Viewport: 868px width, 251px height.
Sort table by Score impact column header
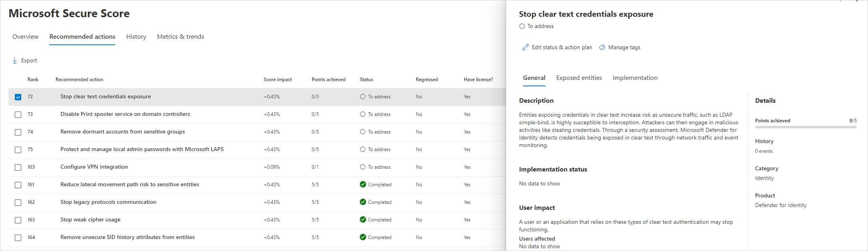click(277, 80)
